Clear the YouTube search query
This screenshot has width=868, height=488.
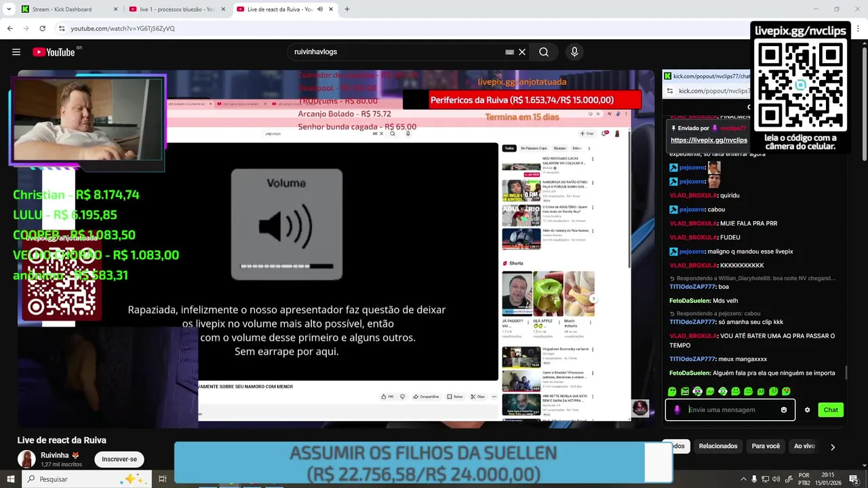pyautogui.click(x=522, y=52)
